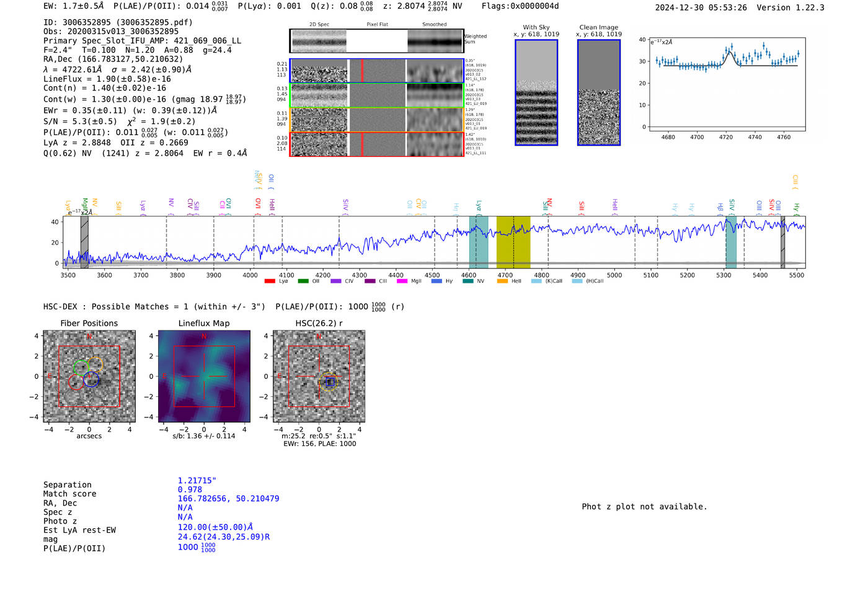Open the Fiber Positions cutout
868x591 pixels.
89,376
